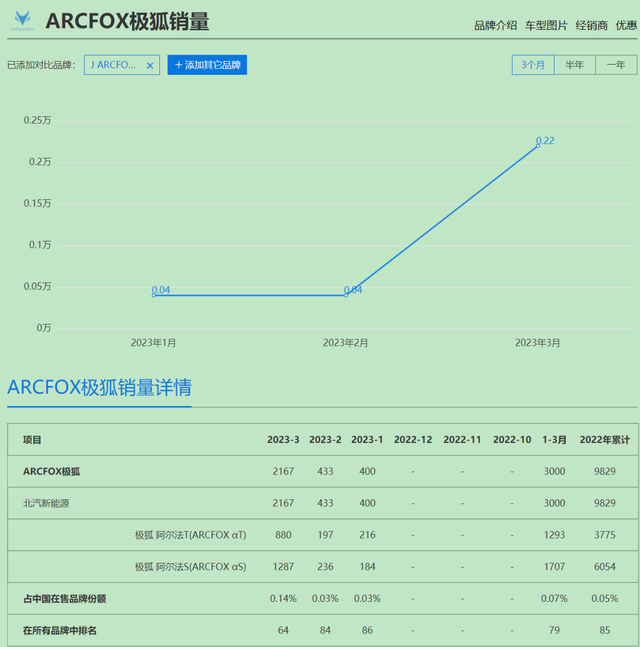Click the 236 cell in 阿尔法S row
This screenshot has height=647, width=640.
[x=325, y=567]
